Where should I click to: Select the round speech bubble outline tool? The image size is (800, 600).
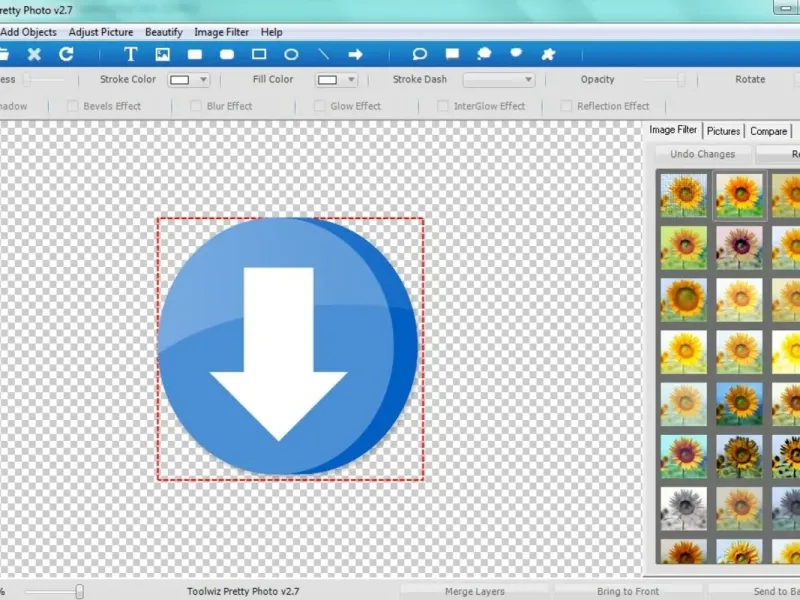[x=419, y=54]
